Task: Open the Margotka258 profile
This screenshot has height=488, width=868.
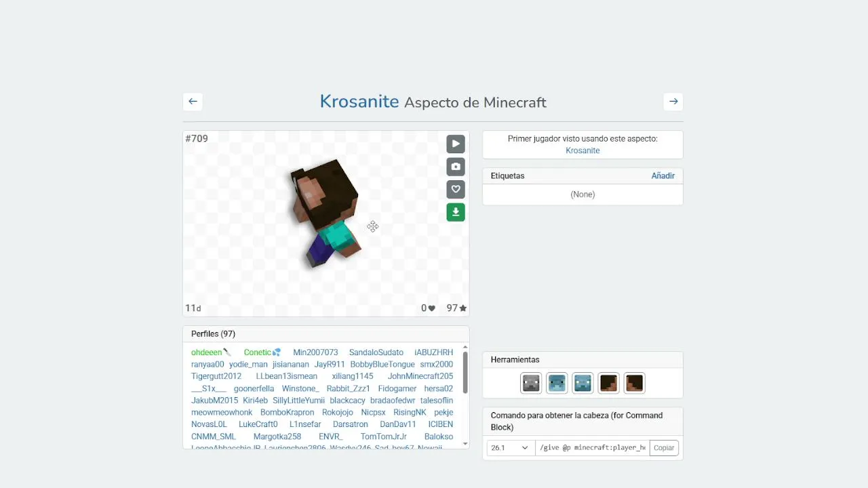Action: pos(277,436)
